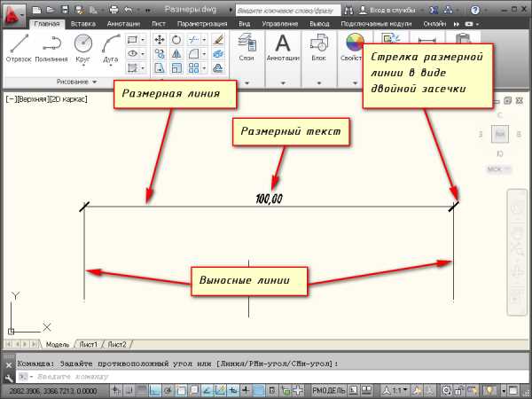Click the Print icon in quick access toolbar
This screenshot has width=532, height=399.
click(114, 10)
